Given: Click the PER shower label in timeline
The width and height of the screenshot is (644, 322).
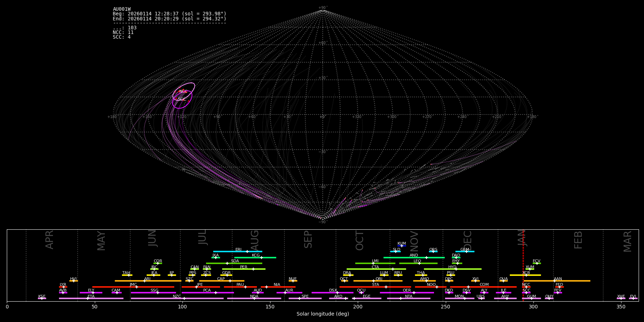Looking at the screenshot, I should click(x=244, y=267).
